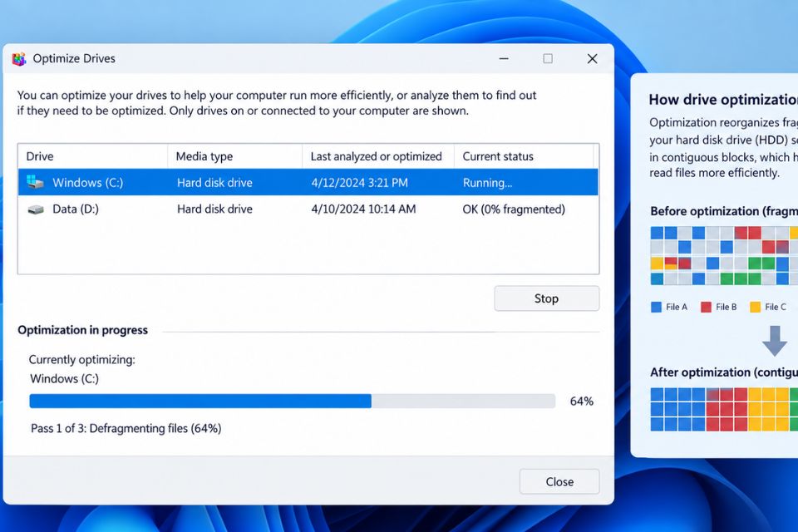798x532 pixels.
Task: Click Hard disk drive in Windows (C:) row
Action: [214, 183]
